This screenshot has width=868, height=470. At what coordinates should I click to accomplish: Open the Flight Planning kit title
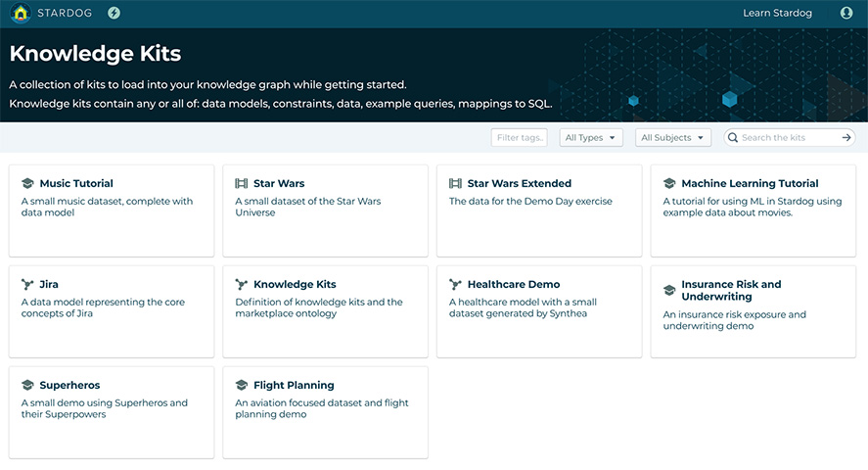click(294, 385)
